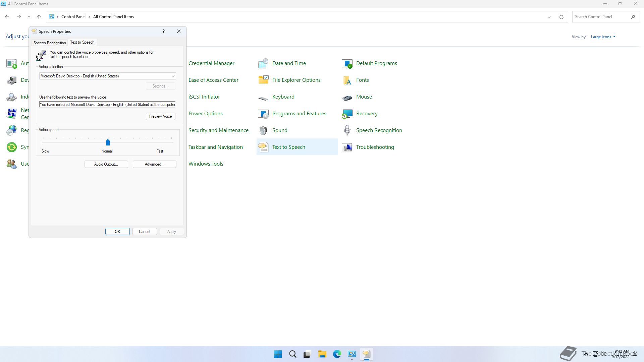
Task: Open iSCSI Initiator link
Action: click(x=204, y=97)
